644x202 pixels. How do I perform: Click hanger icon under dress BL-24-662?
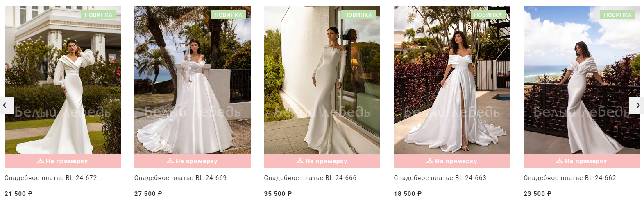click(x=560, y=161)
